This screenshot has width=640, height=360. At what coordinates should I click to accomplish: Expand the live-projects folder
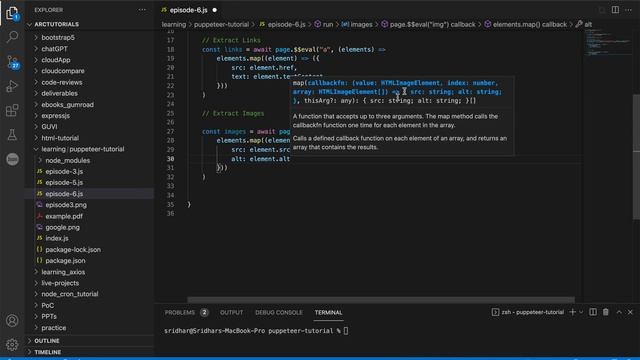tap(60, 283)
